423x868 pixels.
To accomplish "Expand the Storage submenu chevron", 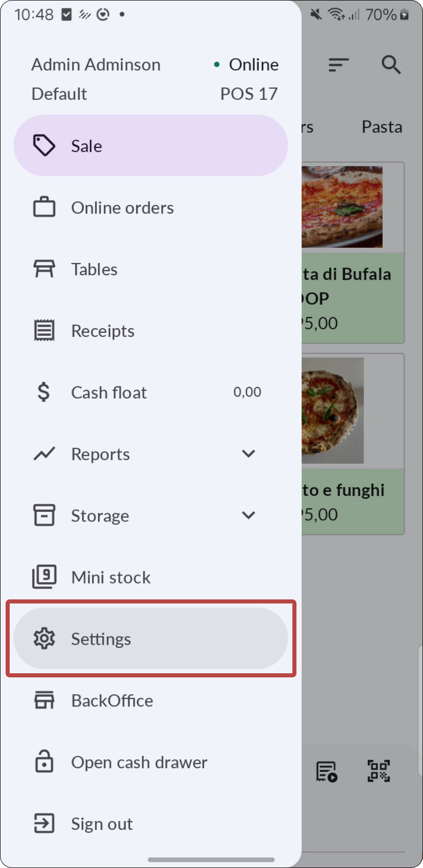I will tap(248, 515).
